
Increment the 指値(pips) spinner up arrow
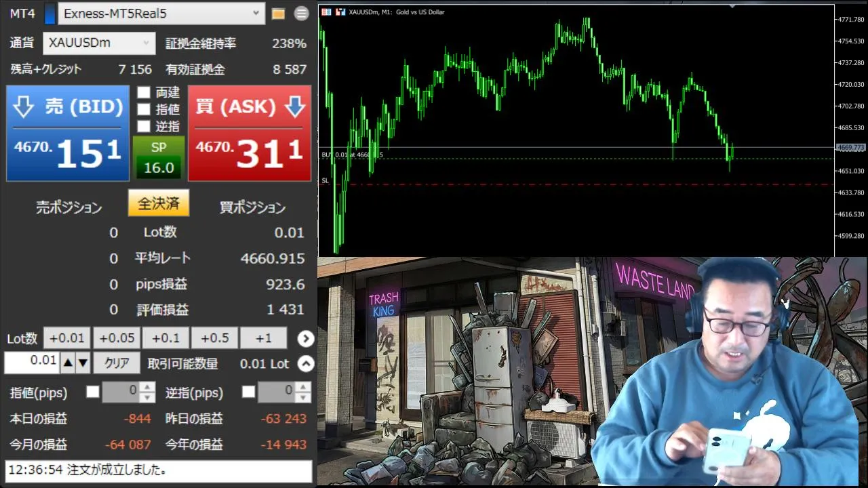(147, 387)
